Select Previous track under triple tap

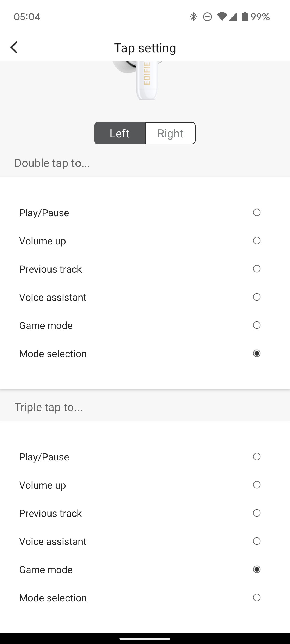click(x=257, y=513)
